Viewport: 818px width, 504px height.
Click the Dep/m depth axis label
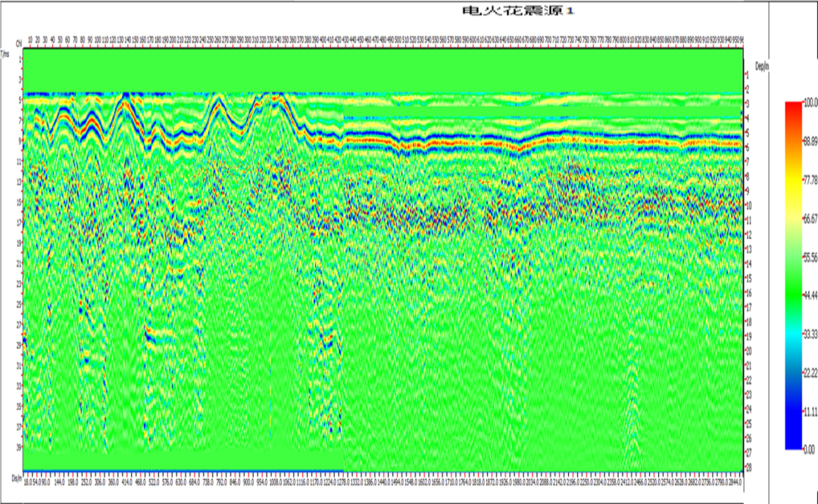coord(762,66)
